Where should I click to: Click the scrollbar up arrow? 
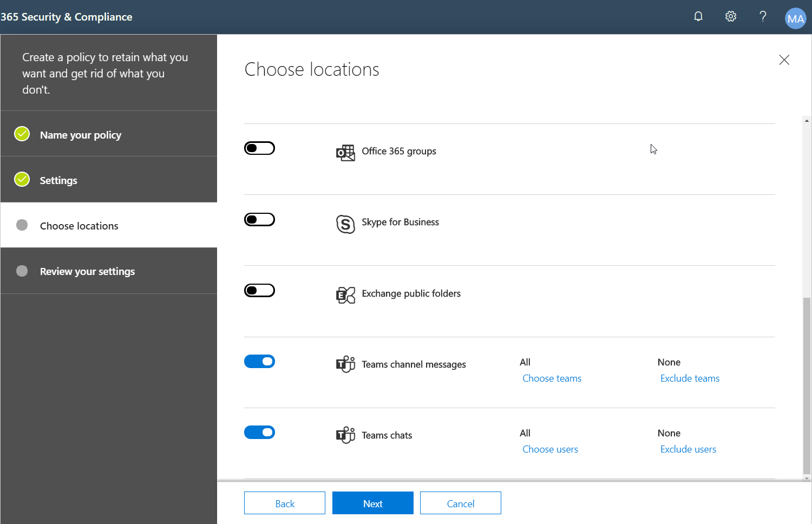pyautogui.click(x=807, y=121)
